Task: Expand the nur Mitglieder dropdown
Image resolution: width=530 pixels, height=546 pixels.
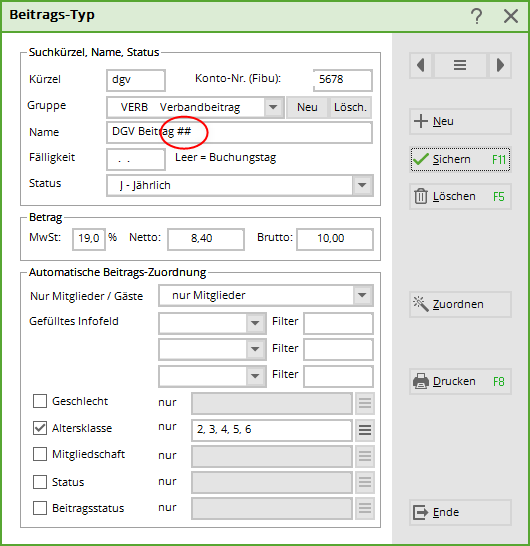Action: click(x=362, y=295)
